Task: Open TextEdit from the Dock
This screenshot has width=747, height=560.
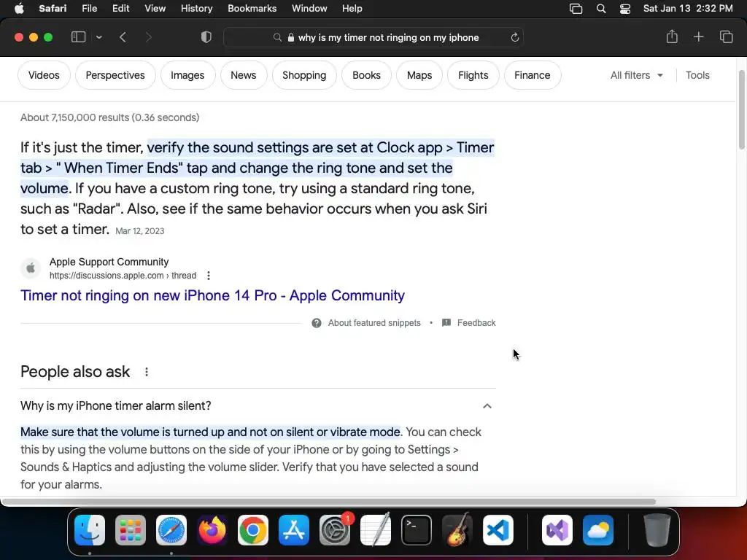Action: tap(376, 530)
